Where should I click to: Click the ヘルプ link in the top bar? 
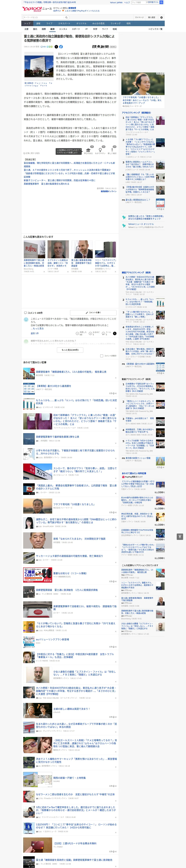click(127, 2)
